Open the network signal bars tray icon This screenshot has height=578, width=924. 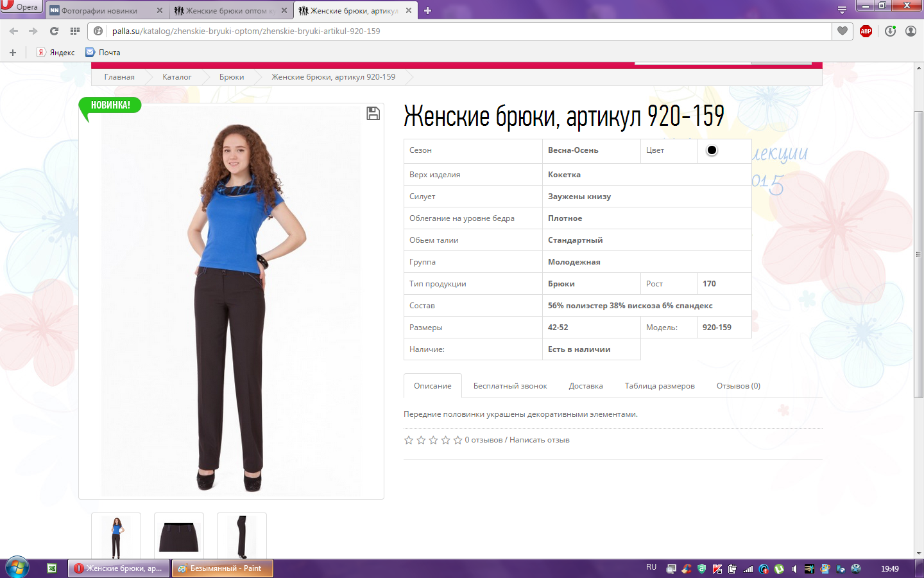[x=748, y=568]
